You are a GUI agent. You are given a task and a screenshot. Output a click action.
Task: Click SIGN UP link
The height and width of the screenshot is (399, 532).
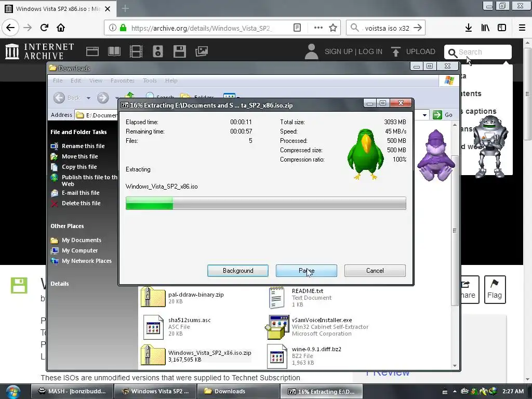click(338, 51)
